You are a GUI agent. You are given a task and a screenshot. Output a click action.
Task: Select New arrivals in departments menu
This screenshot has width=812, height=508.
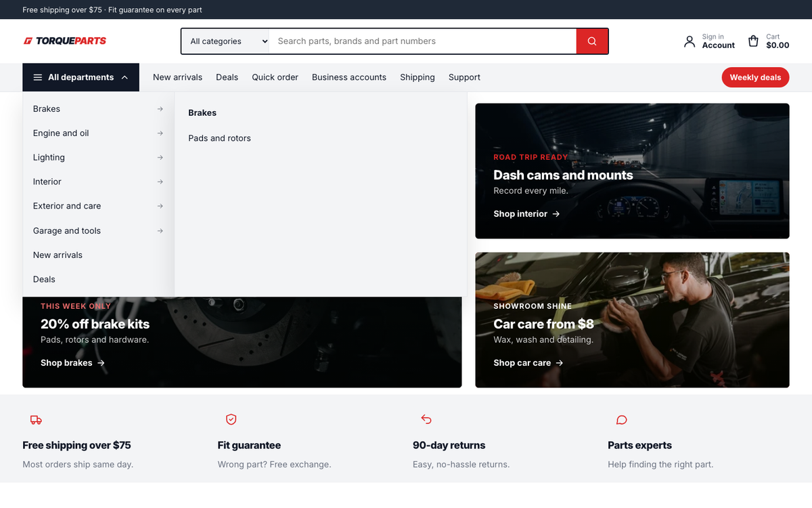coord(99,255)
